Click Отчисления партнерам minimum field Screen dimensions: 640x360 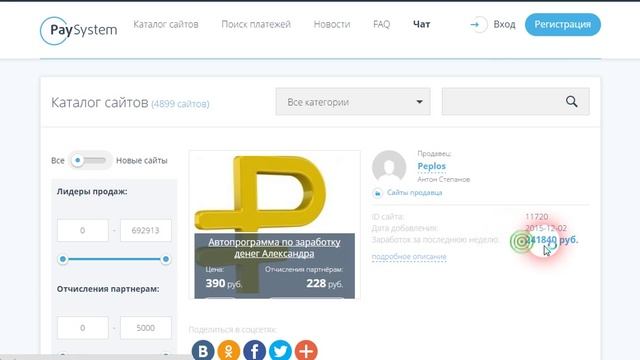(83, 328)
